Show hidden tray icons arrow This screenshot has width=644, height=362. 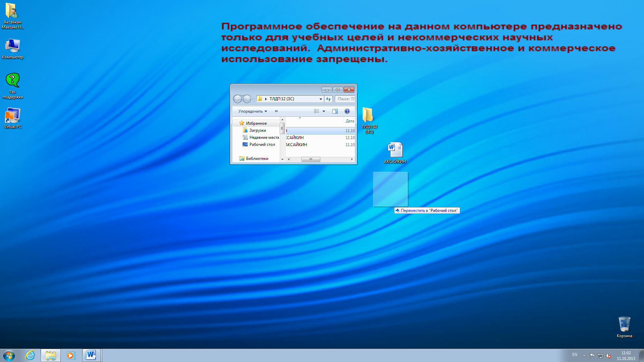[584, 356]
